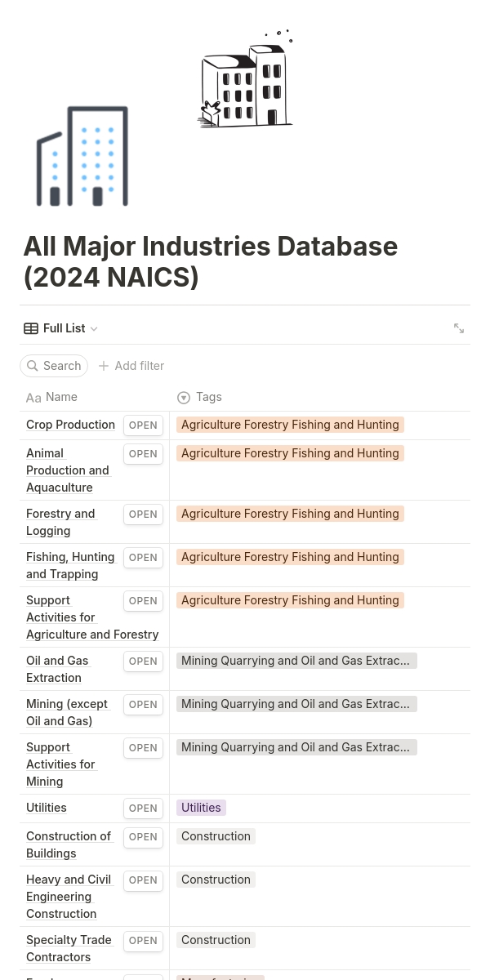Click the Search magnifier field
Viewport: 490px width, 980px height.
(54, 366)
